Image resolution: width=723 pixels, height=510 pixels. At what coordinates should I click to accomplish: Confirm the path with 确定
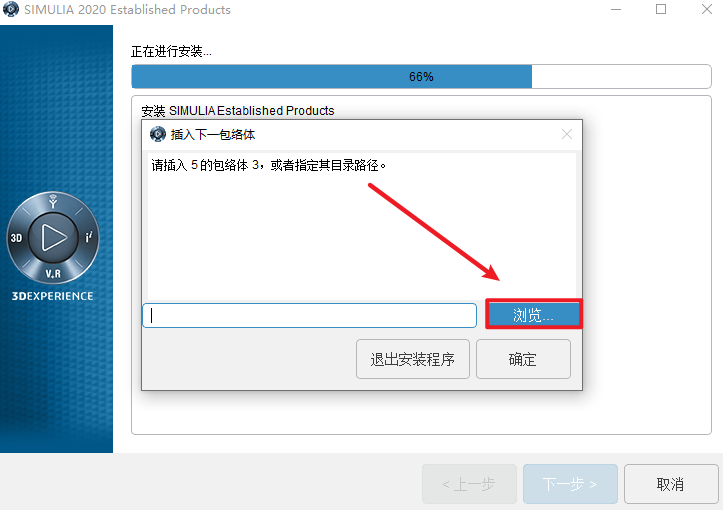click(x=523, y=359)
